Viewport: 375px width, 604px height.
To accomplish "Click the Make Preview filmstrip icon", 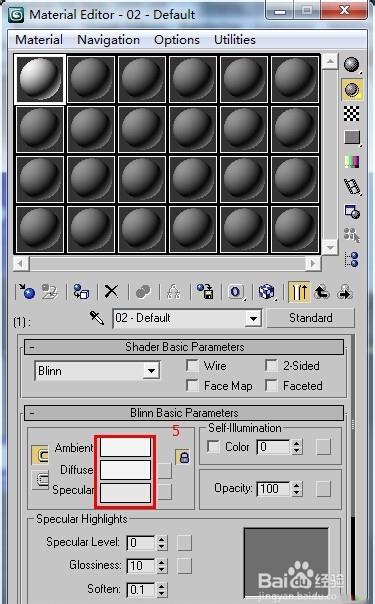I will click(x=352, y=186).
